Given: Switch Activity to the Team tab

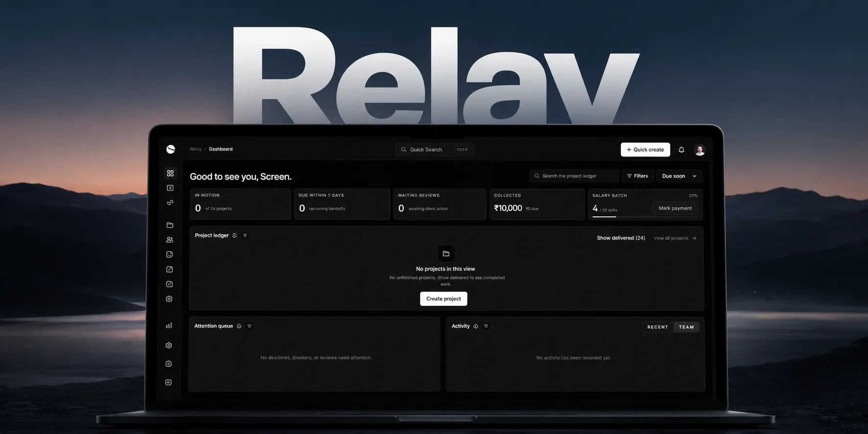Looking at the screenshot, I should coord(686,327).
